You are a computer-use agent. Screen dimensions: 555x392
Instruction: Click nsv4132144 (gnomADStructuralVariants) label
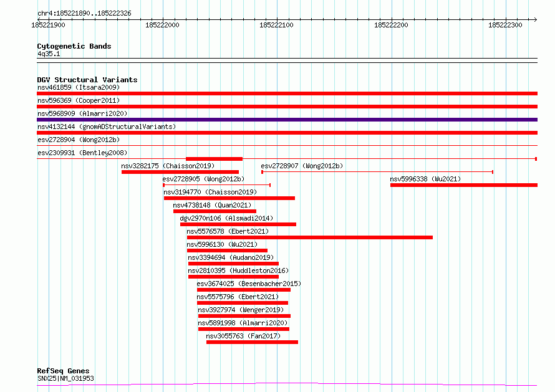(107, 127)
